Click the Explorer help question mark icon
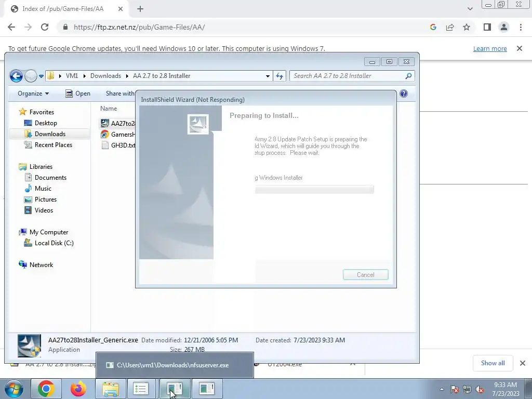 coord(403,94)
